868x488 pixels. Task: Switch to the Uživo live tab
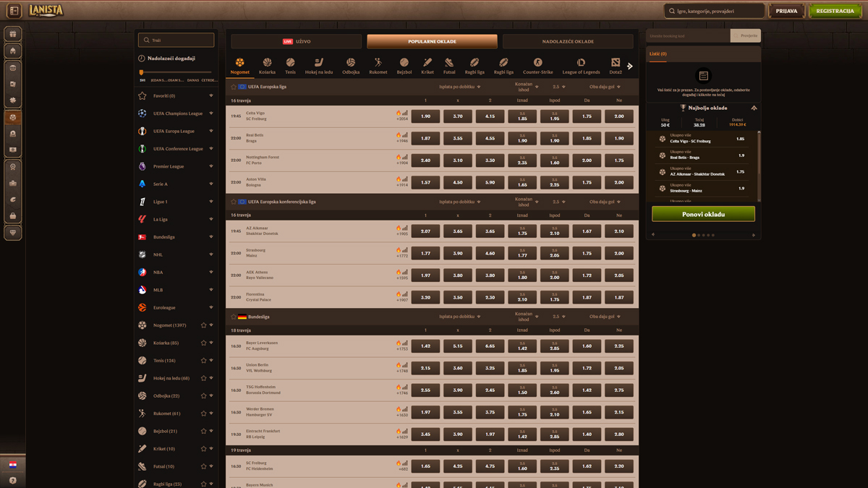[297, 41]
